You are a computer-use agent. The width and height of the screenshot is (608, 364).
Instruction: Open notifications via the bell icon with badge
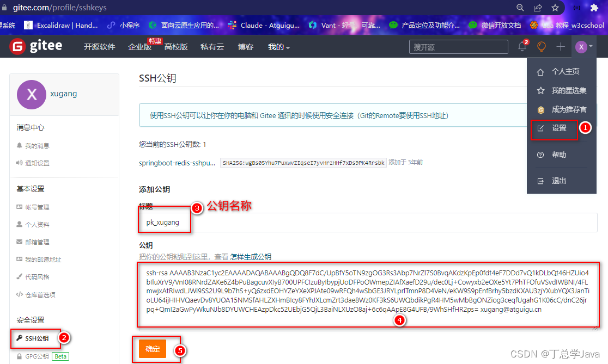(x=521, y=46)
